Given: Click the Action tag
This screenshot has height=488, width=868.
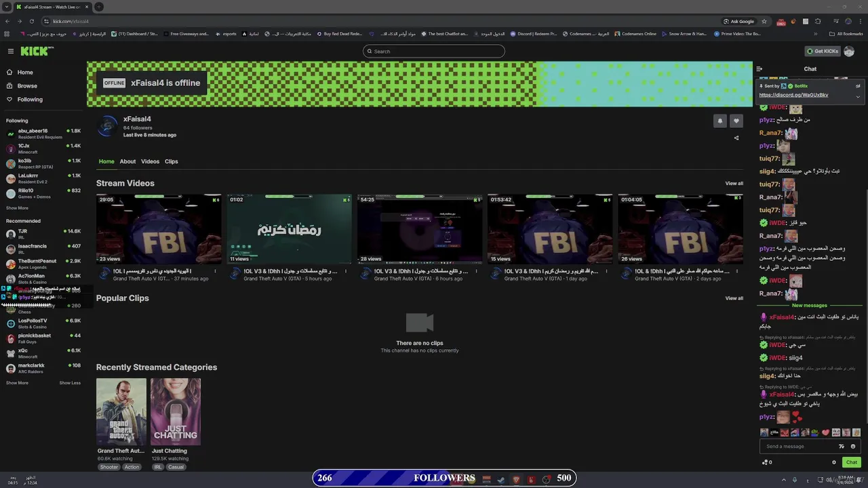Looking at the screenshot, I should [132, 467].
